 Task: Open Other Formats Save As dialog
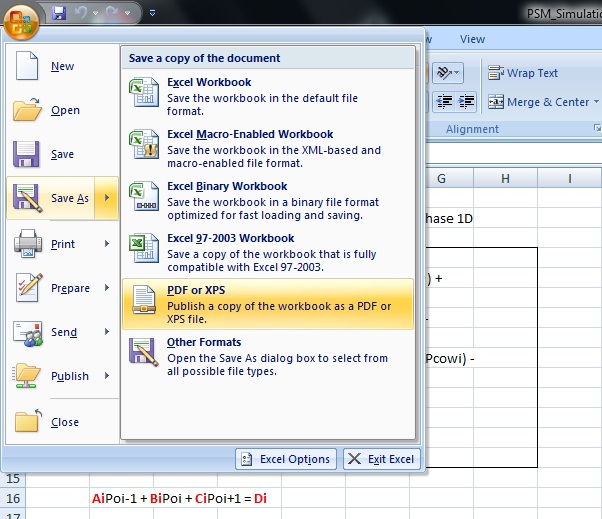[268, 356]
